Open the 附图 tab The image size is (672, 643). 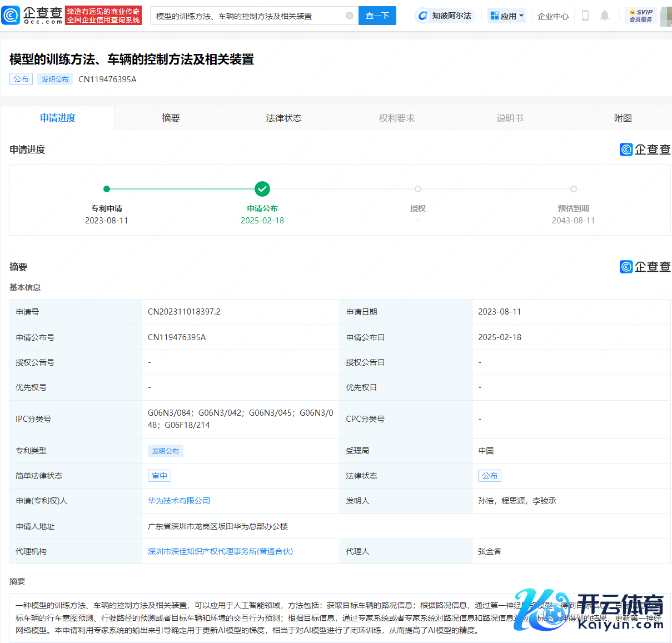point(623,118)
